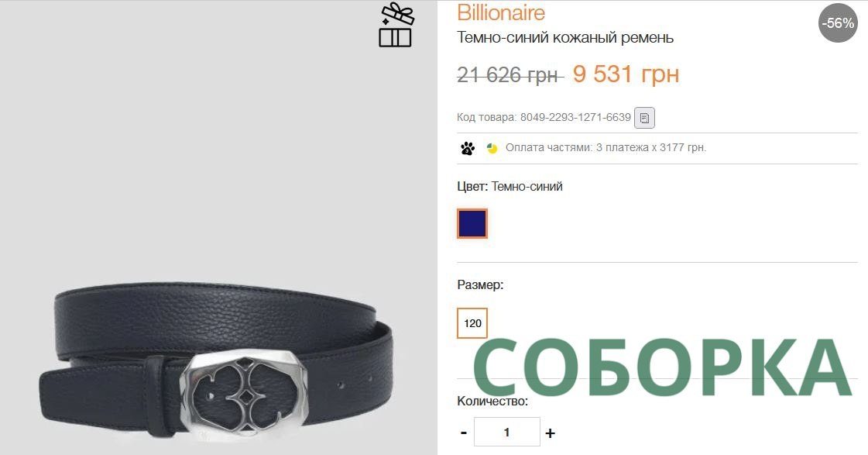Click the -56% discount badge

point(838,22)
